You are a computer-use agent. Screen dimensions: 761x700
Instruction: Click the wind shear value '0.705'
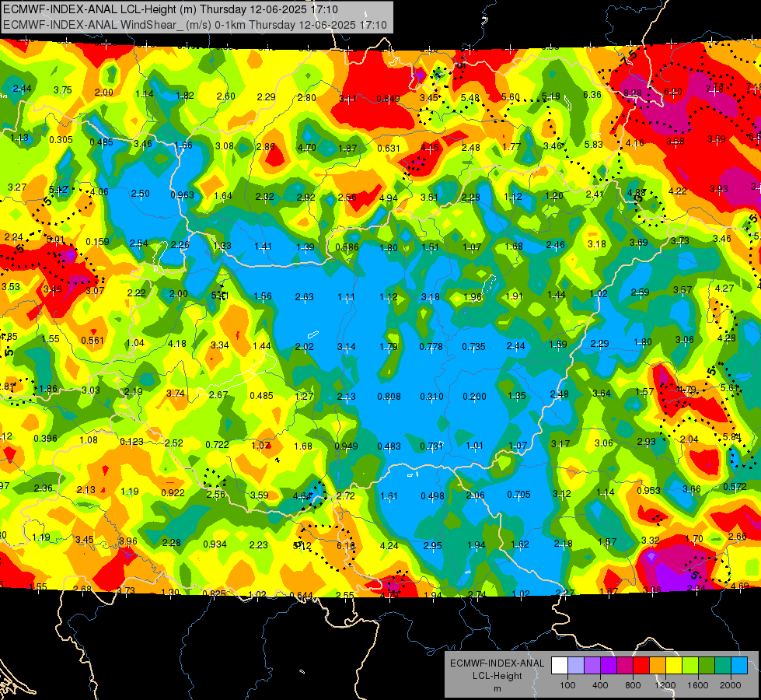(x=518, y=495)
